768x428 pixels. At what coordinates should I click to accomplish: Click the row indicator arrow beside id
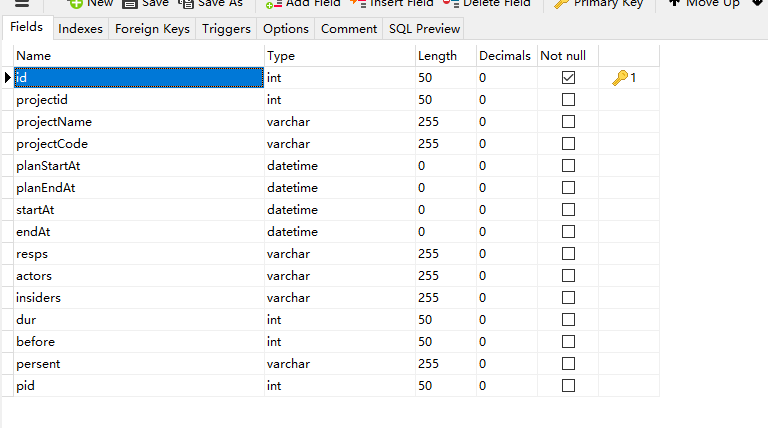tap(8, 77)
